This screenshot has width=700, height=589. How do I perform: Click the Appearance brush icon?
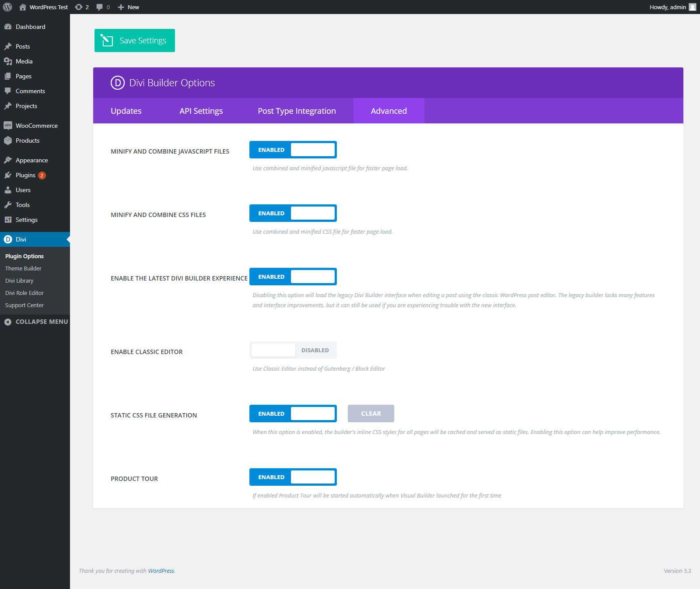pos(8,160)
